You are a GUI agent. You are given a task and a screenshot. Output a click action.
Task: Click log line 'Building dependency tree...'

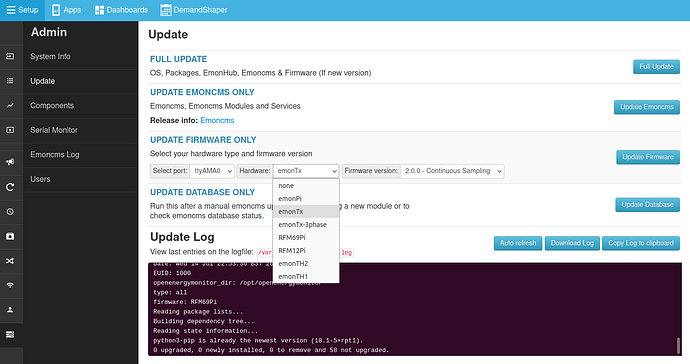coord(204,321)
